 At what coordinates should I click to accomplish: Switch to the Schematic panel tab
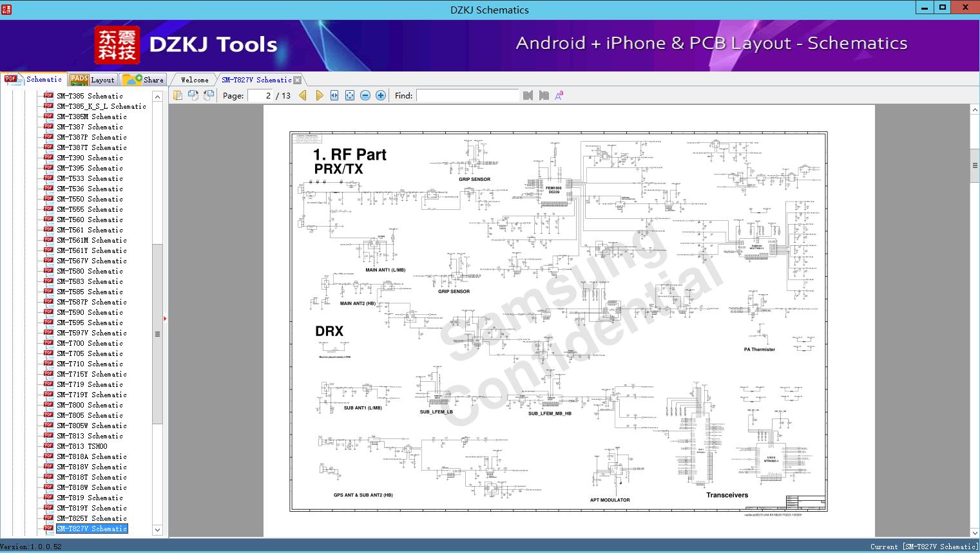click(x=34, y=79)
